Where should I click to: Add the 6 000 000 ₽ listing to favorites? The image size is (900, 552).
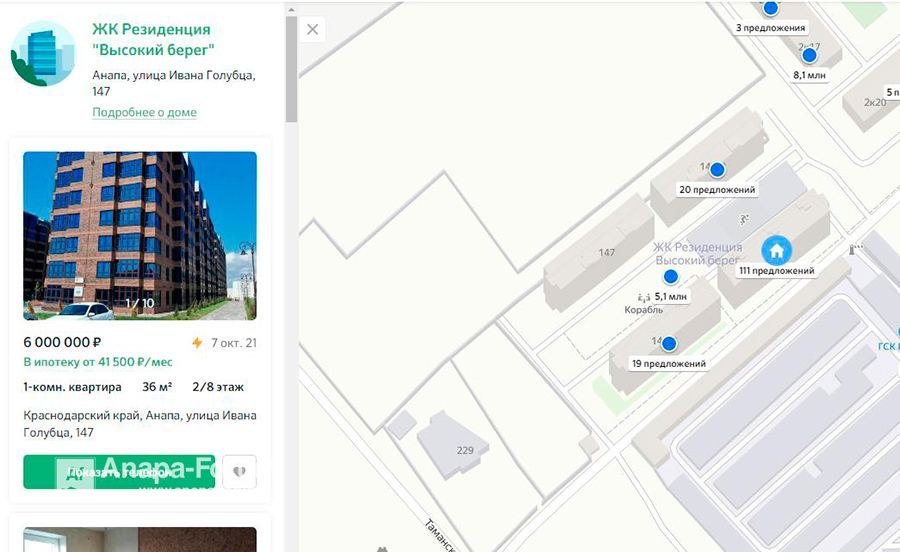[x=239, y=472]
